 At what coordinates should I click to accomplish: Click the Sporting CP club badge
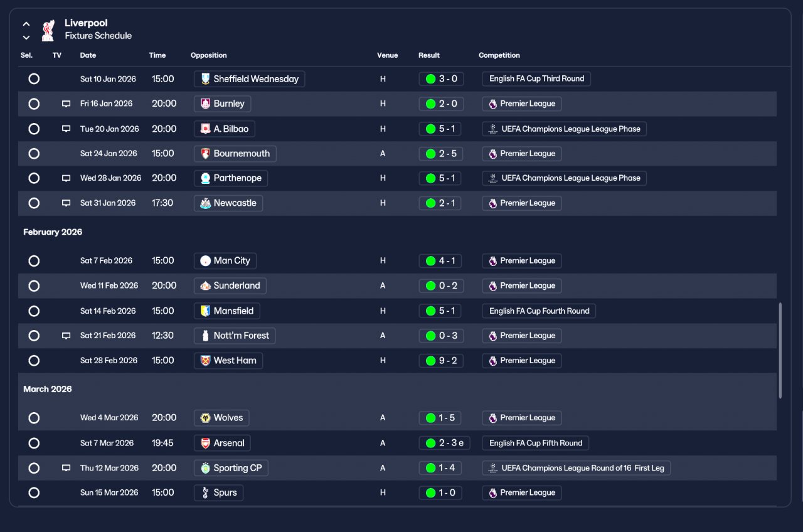coord(205,468)
